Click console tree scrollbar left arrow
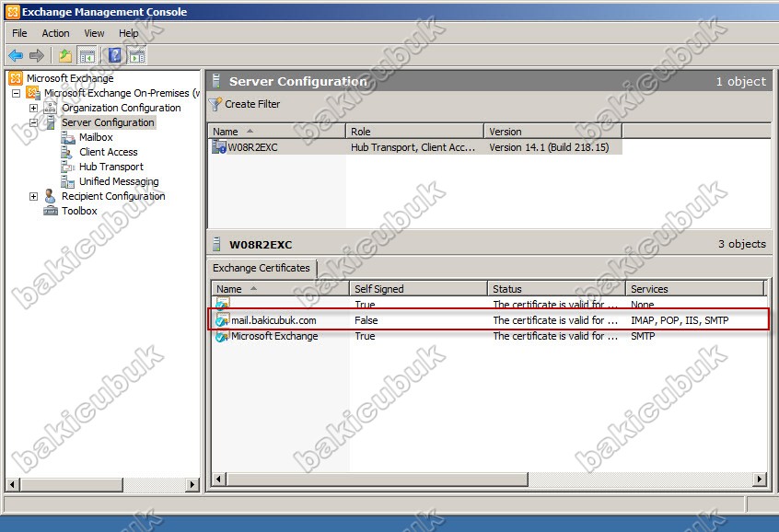This screenshot has height=532, width=779. [14, 484]
